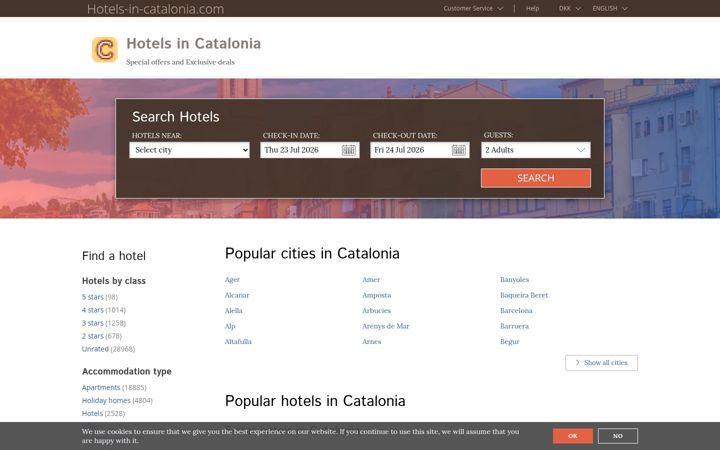Click the check-in date field
Screen dimensions: 720x450
click(x=310, y=150)
